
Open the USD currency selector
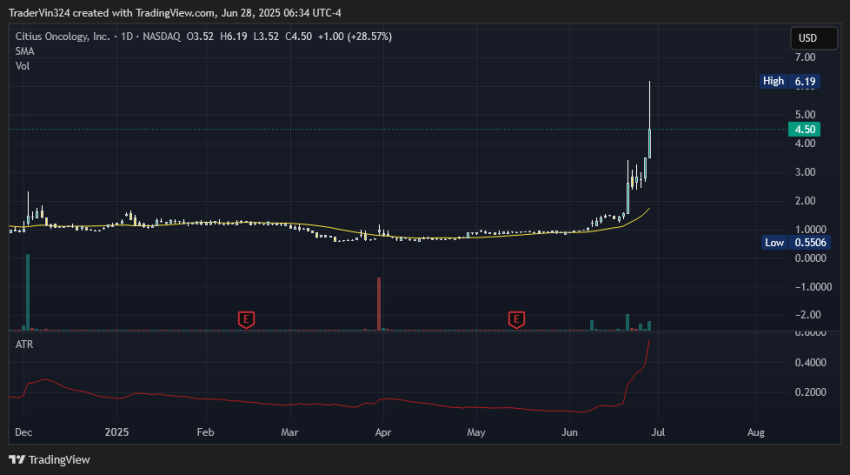point(813,38)
